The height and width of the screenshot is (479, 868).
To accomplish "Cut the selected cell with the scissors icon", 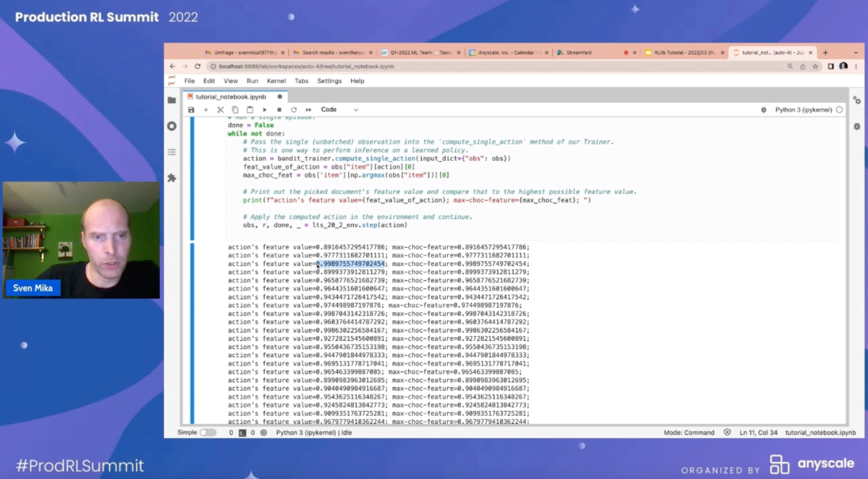I will (x=221, y=110).
